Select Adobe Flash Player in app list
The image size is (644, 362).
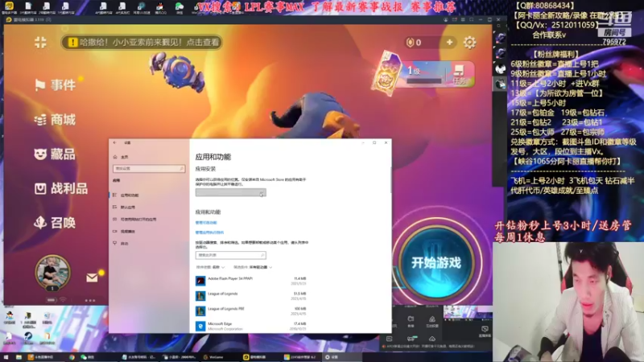click(x=251, y=281)
